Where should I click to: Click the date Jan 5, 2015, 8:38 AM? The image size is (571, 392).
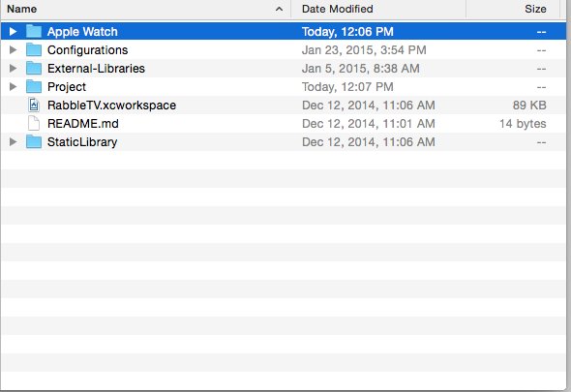pos(361,68)
